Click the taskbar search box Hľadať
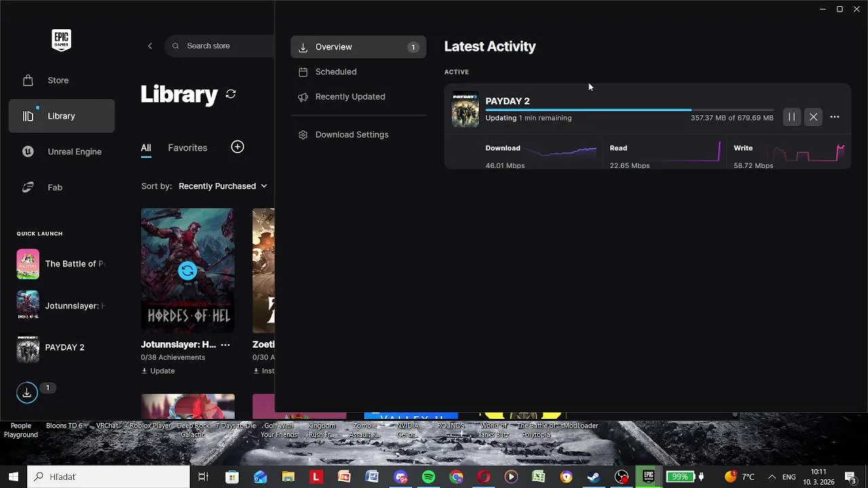The width and height of the screenshot is (868, 488). tap(108, 476)
